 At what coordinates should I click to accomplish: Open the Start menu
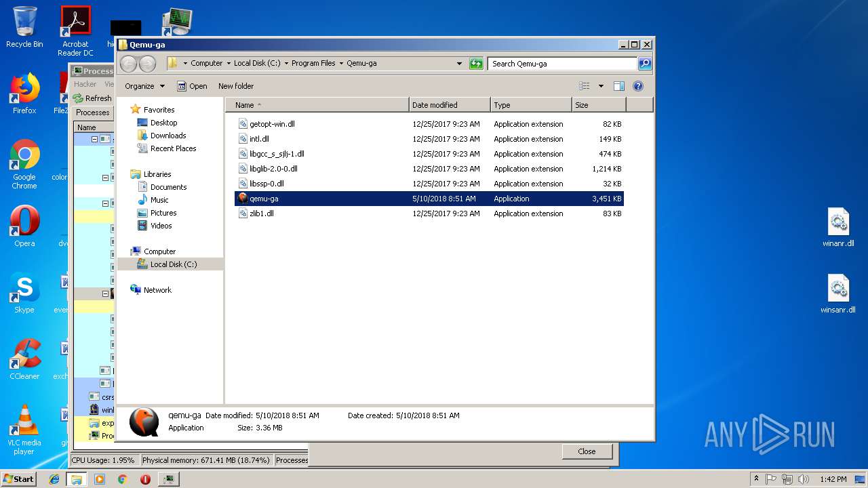pyautogui.click(x=19, y=479)
